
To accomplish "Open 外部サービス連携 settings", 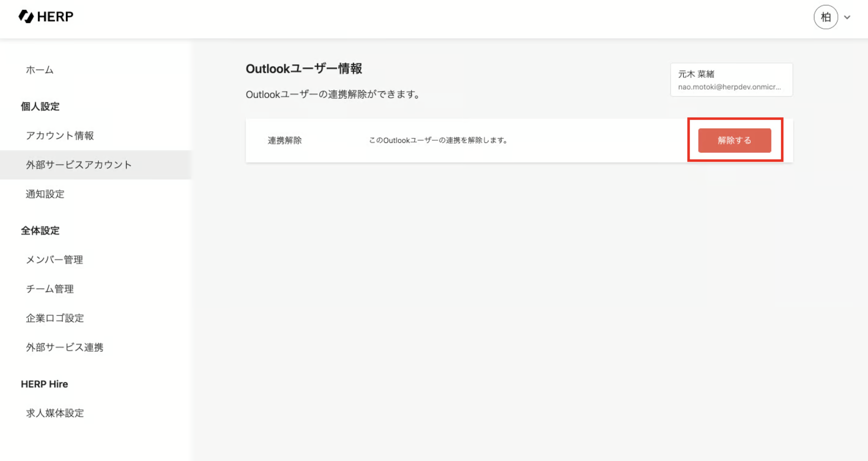I will point(64,347).
